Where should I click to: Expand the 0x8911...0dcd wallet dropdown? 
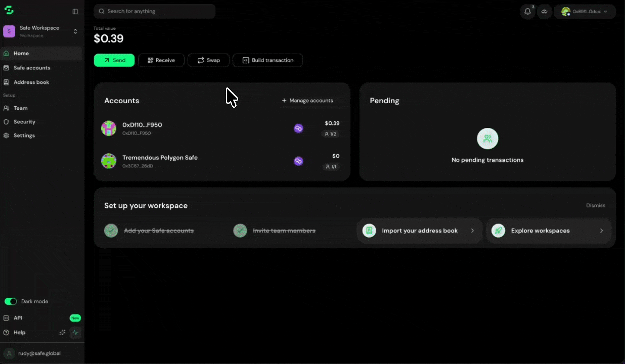pos(585,12)
